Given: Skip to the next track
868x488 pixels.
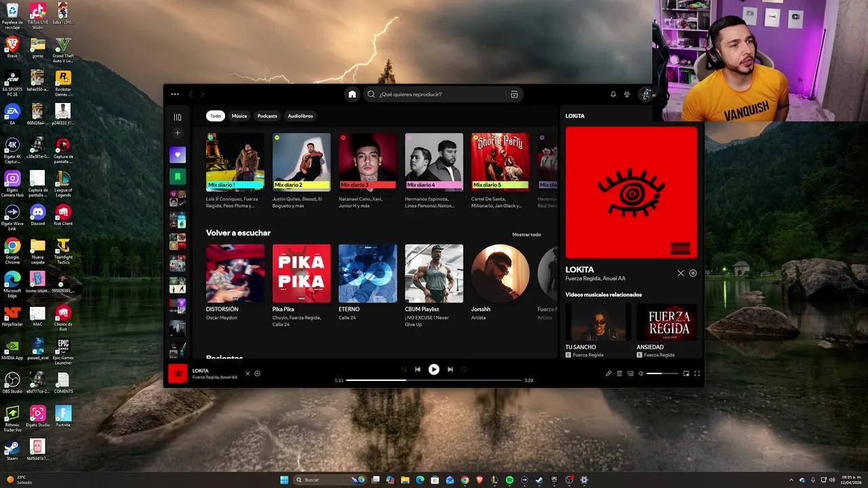Looking at the screenshot, I should tap(450, 369).
